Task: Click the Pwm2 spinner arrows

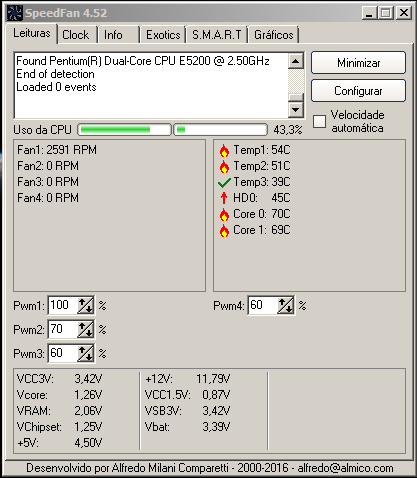Action: coord(85,330)
